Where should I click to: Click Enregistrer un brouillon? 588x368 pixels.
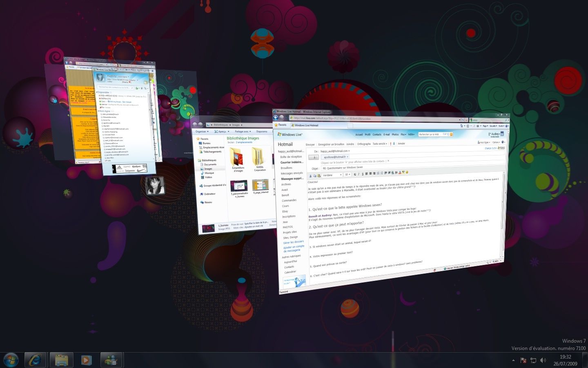331,144
